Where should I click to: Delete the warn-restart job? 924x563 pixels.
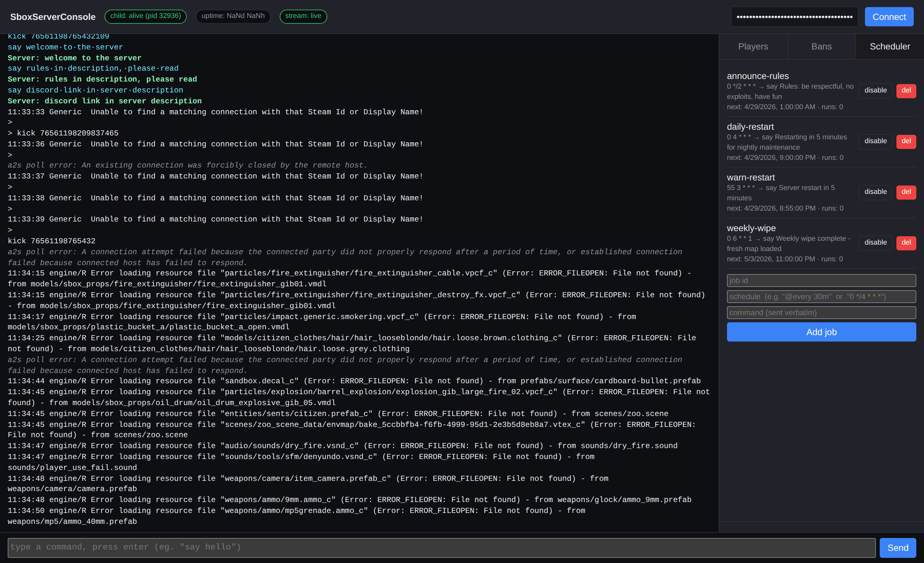tap(906, 192)
